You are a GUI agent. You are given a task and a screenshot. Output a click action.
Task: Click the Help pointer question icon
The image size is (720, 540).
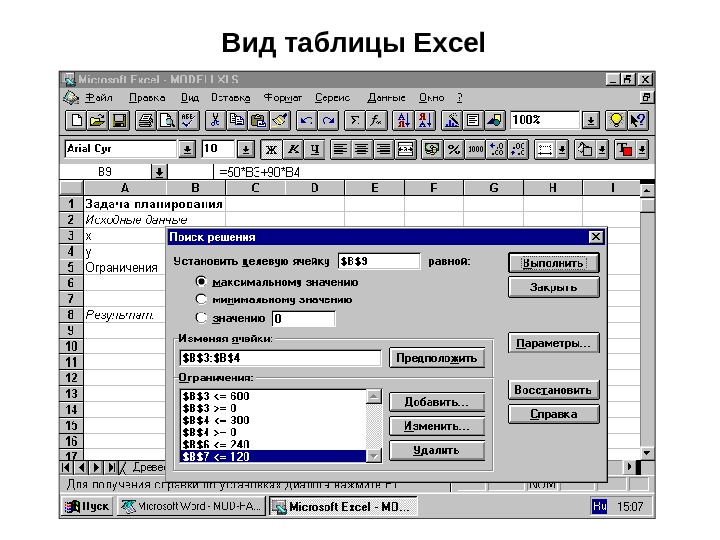pyautogui.click(x=637, y=121)
